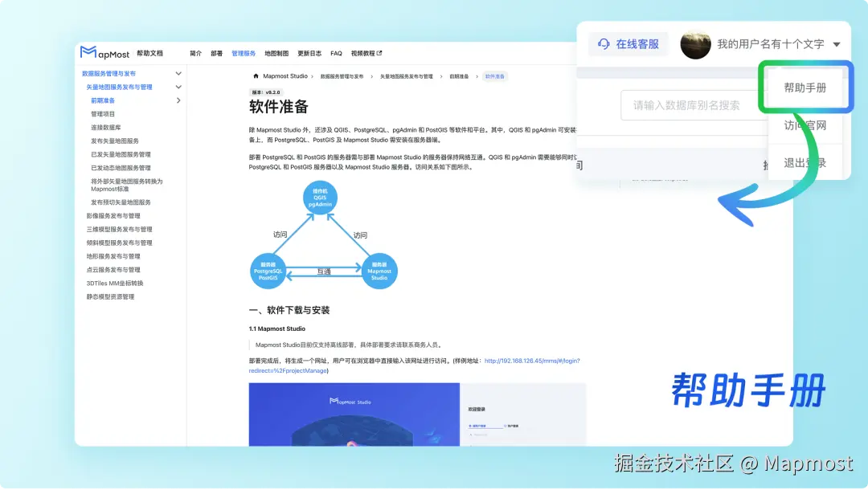Viewport: 868px width, 490px height.
Task: Open 三维模型服务发布与管理 in the sidebar
Action: (x=119, y=230)
